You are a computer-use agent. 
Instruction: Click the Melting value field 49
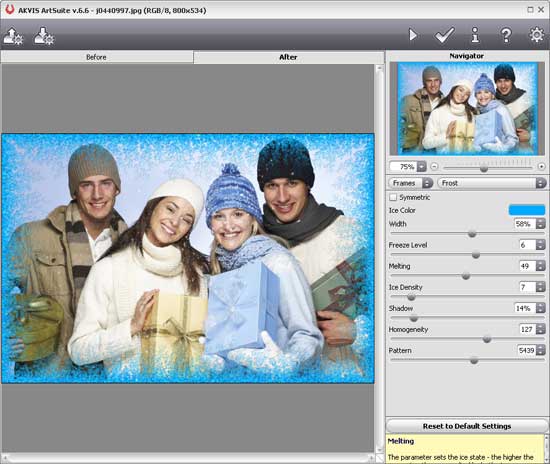(x=527, y=266)
